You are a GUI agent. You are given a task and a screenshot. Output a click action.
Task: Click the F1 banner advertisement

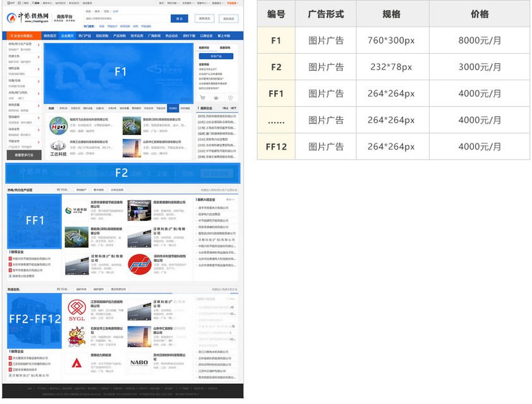(119, 72)
